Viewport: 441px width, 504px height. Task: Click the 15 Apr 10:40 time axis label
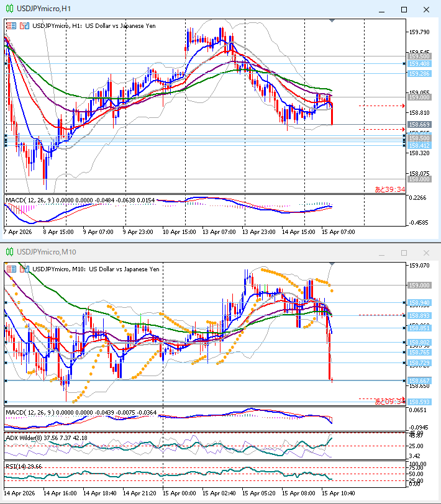click(x=339, y=493)
